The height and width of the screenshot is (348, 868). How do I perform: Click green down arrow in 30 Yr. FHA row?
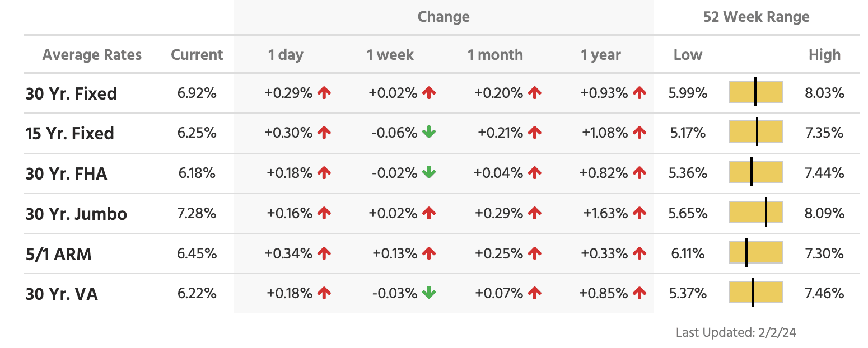click(429, 173)
